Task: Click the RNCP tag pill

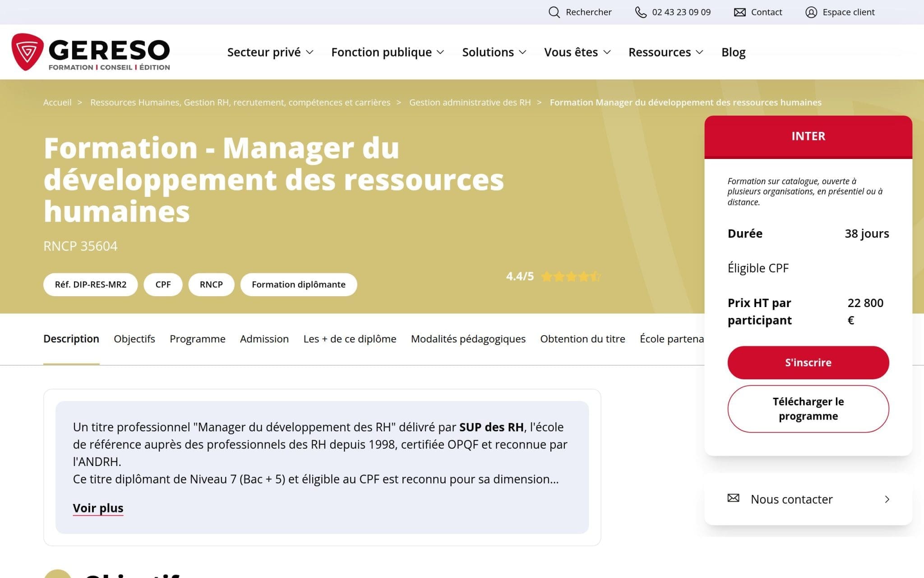Action: pos(211,284)
